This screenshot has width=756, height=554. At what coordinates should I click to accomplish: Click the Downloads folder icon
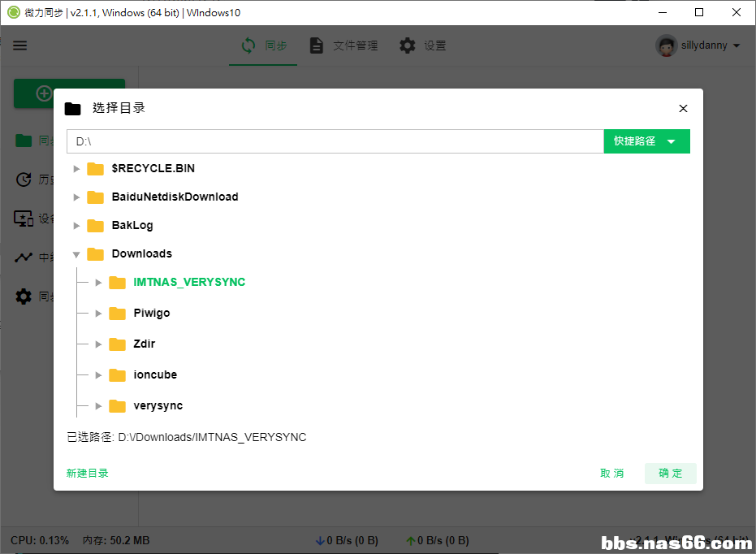coord(96,254)
